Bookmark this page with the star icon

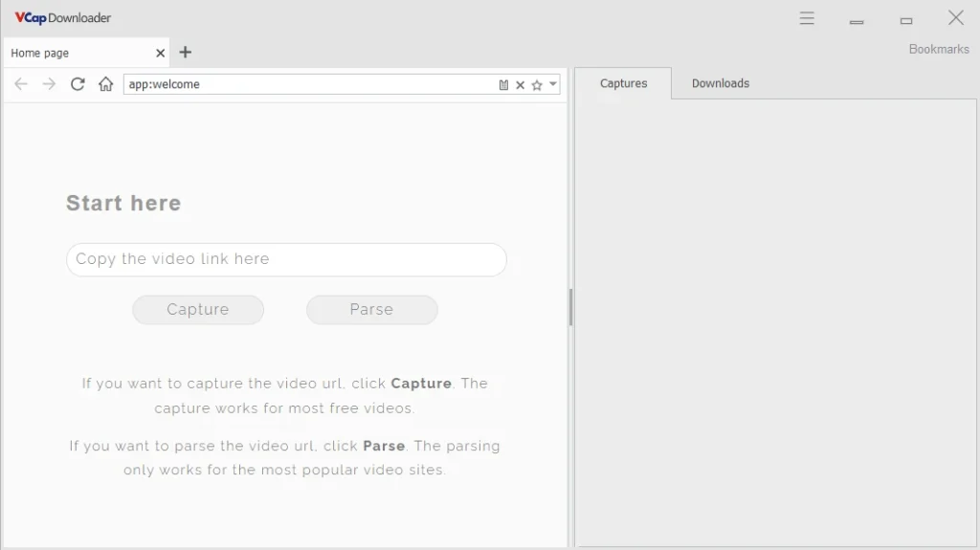coord(537,85)
